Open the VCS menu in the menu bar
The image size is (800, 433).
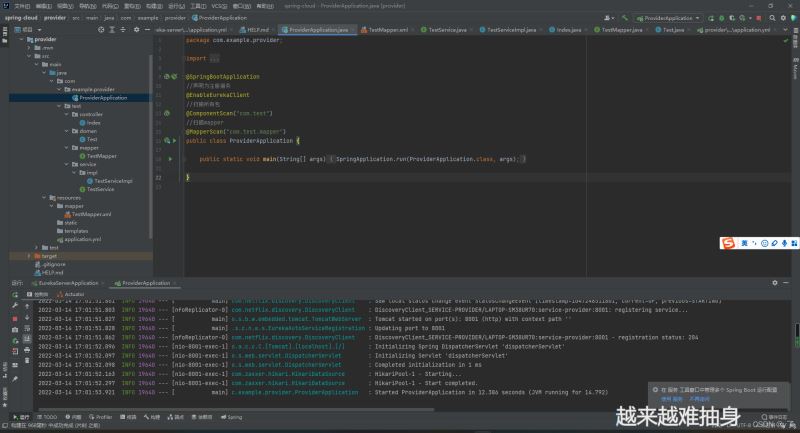click(x=218, y=5)
